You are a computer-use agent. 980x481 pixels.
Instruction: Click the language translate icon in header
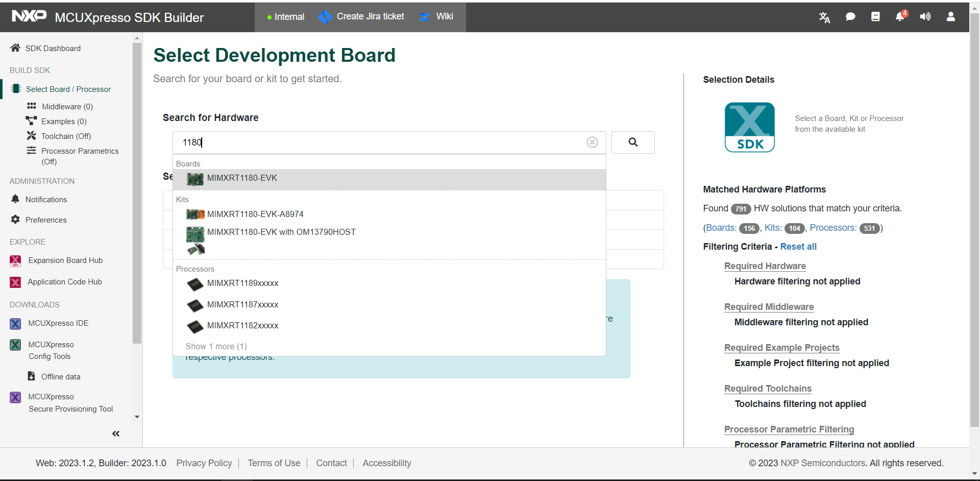[824, 17]
